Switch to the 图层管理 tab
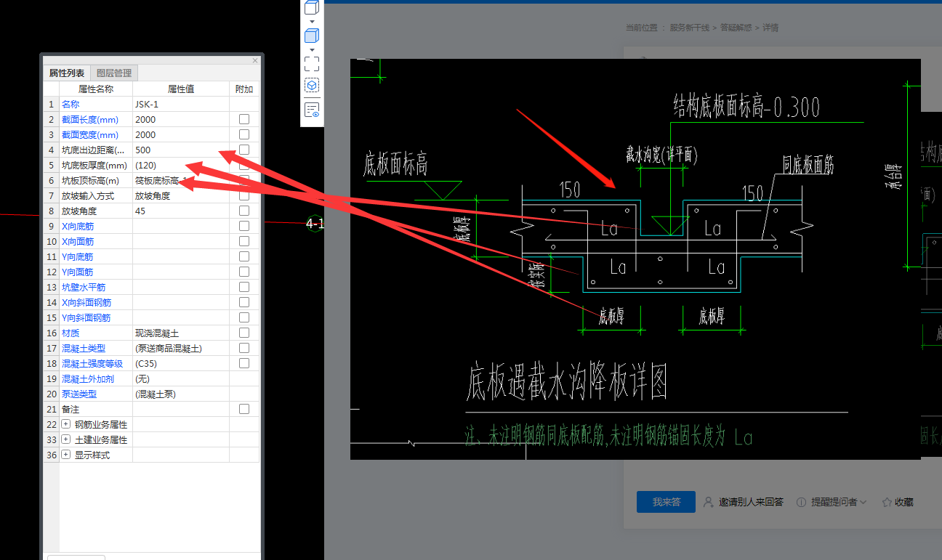Screen dimensions: 942x560 (x=114, y=73)
